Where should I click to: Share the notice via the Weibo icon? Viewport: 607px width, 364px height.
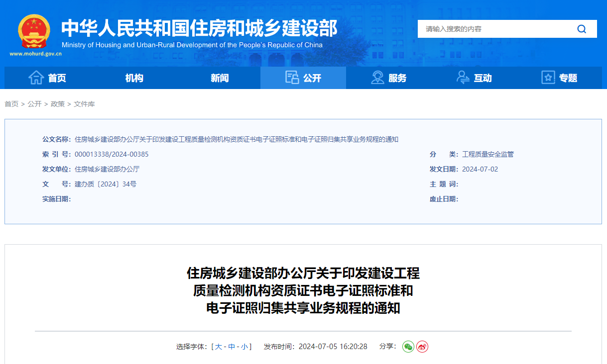pos(422,346)
